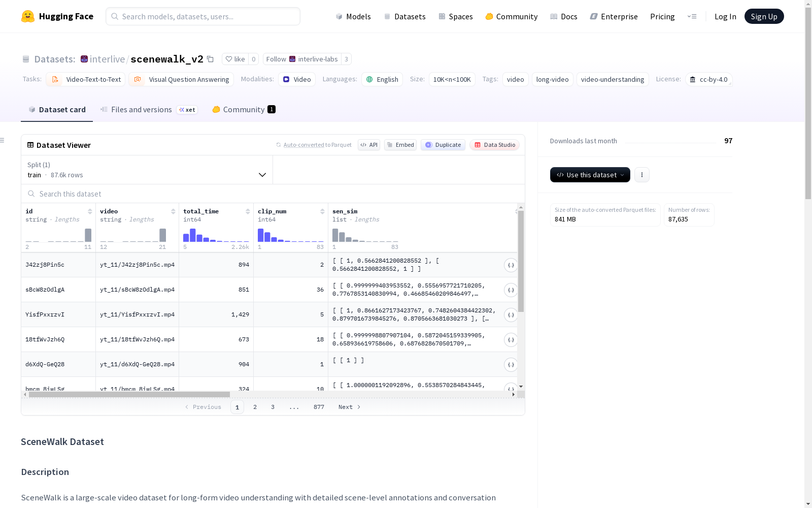Click Next page button
Viewport: 812px width, 508px height.
(349, 407)
